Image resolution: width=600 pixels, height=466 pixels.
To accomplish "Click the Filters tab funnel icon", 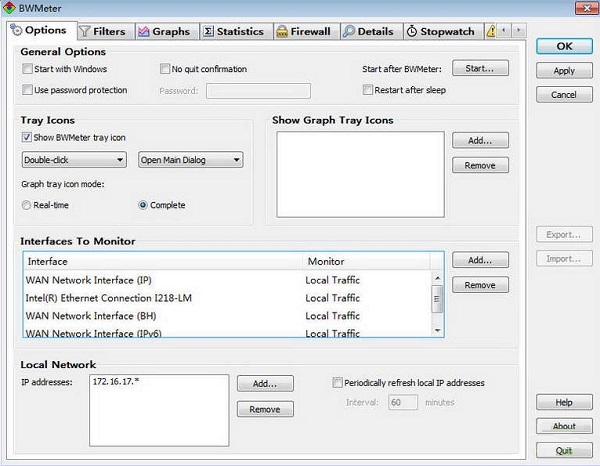I will pos(84,32).
